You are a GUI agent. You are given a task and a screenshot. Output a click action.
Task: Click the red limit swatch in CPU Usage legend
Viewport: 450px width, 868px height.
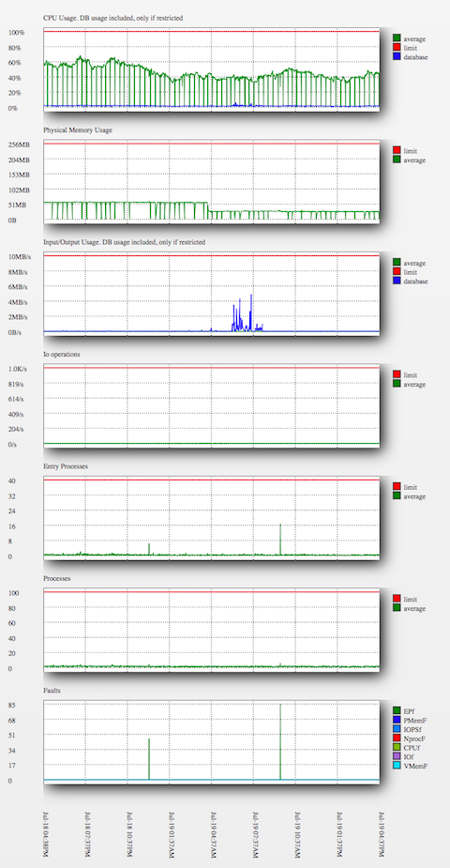click(397, 48)
